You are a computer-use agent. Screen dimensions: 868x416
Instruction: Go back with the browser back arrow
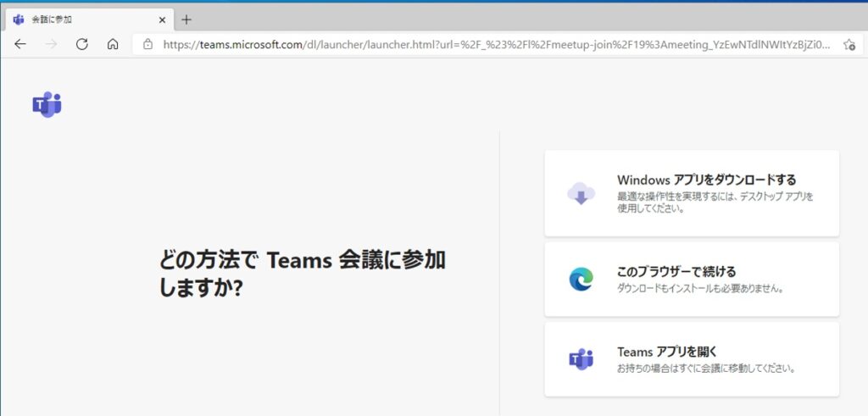[20, 44]
